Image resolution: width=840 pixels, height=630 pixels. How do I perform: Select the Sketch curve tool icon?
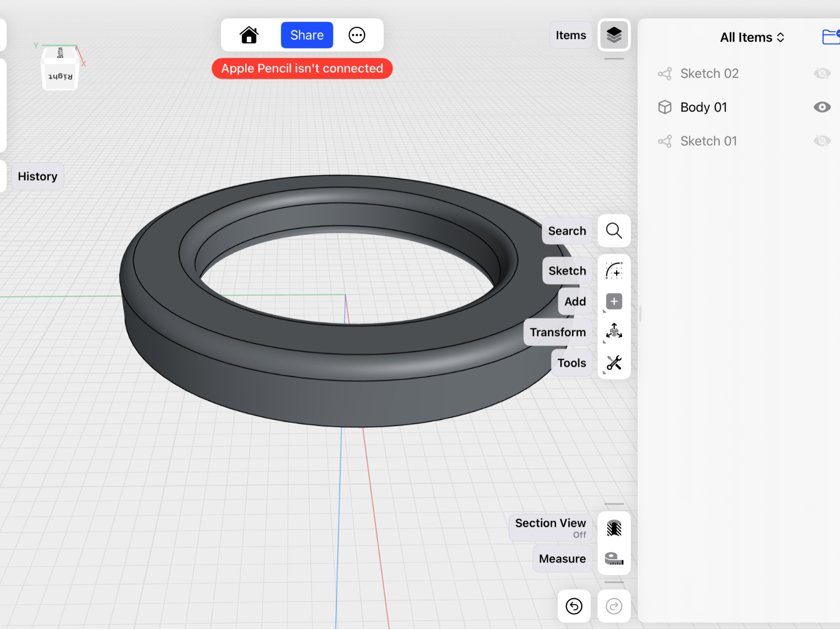point(614,271)
